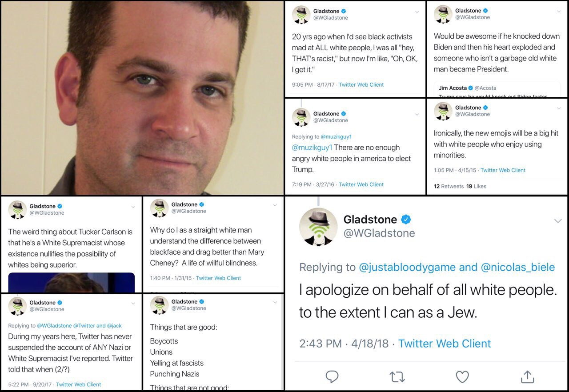Image resolution: width=569 pixels, height=392 pixels.
Task: Open the @justabloodygame mention link
Action: tap(407, 267)
